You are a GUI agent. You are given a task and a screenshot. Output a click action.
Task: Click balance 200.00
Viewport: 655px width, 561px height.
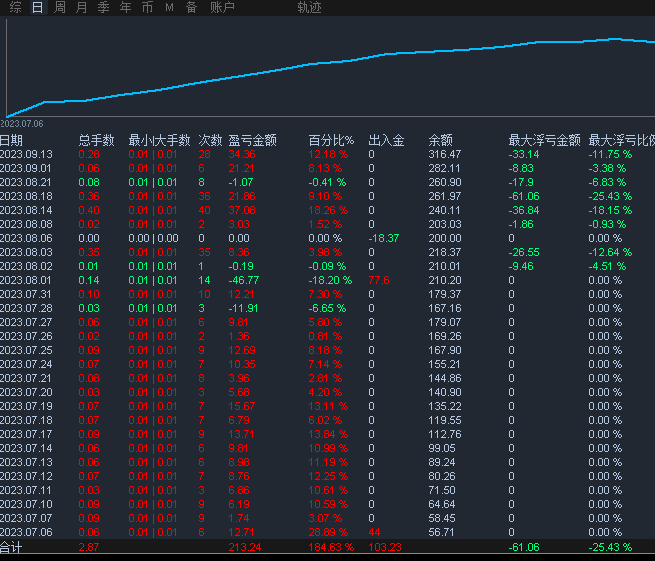444,239
